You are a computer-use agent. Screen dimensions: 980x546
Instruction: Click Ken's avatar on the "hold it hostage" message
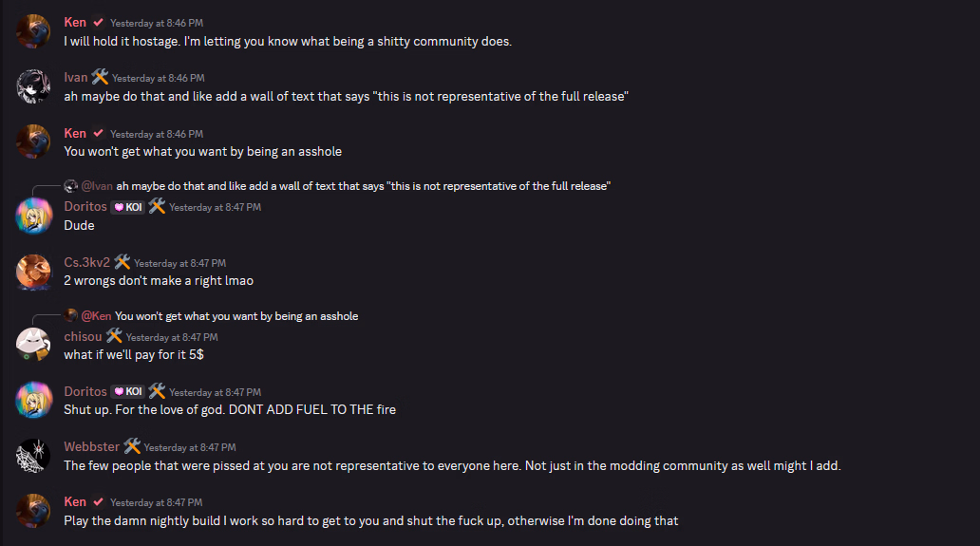(x=33, y=31)
